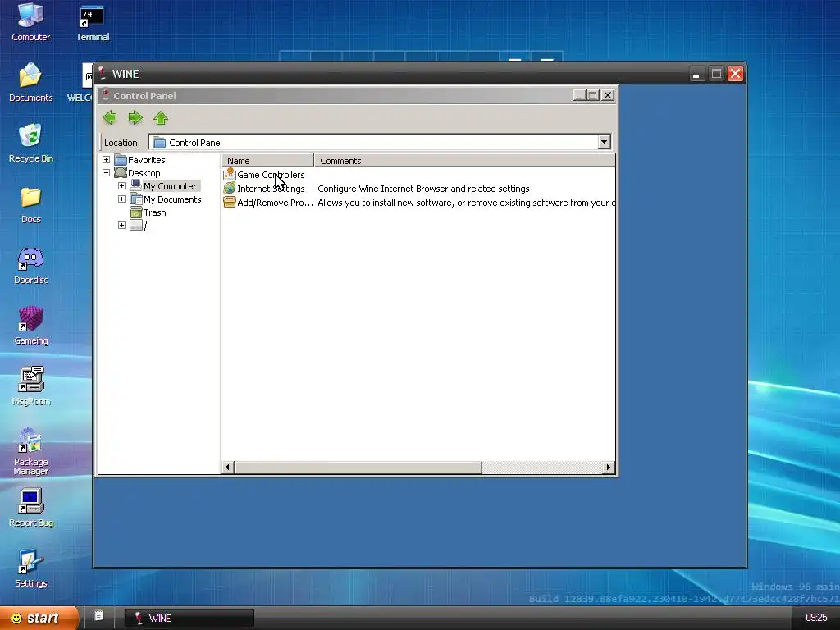Select My Computer in the folder tree
Screen dimensions: 840x630
click(170, 186)
